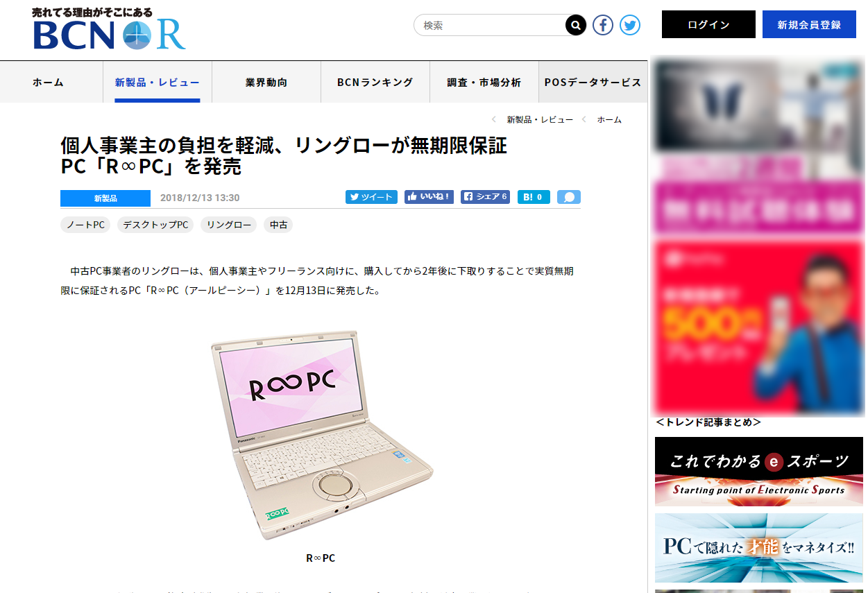Open the Twitter bird icon in header
The height and width of the screenshot is (593, 868).
point(630,26)
